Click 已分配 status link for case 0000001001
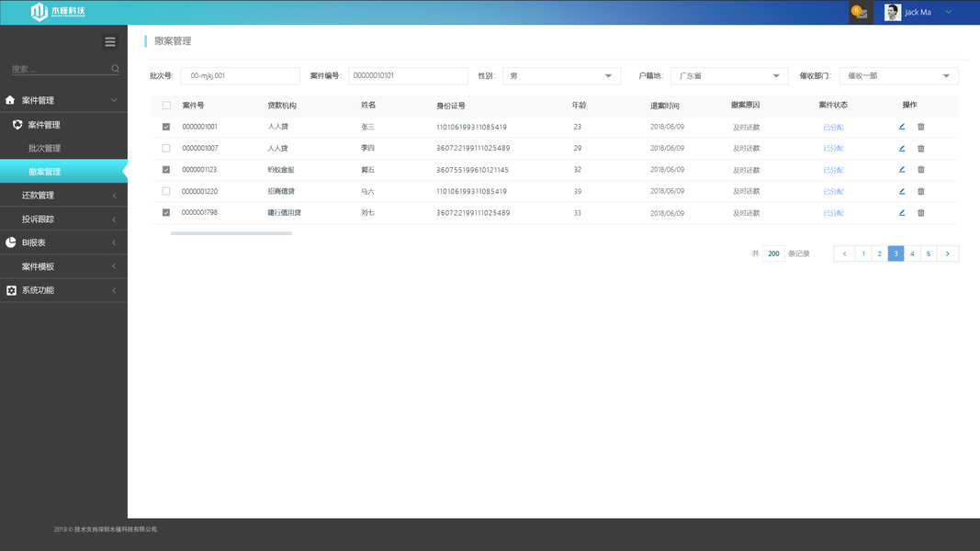The image size is (980, 551). coord(833,128)
